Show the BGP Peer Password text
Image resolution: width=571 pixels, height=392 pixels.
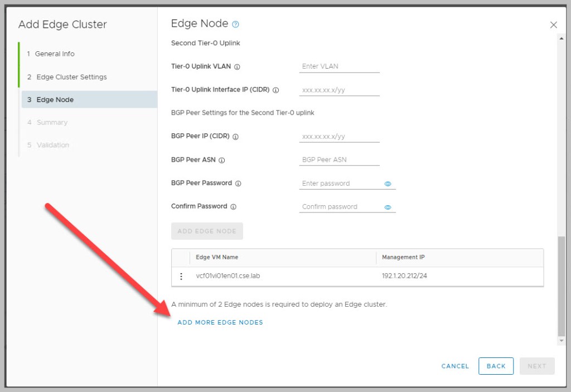(x=388, y=183)
